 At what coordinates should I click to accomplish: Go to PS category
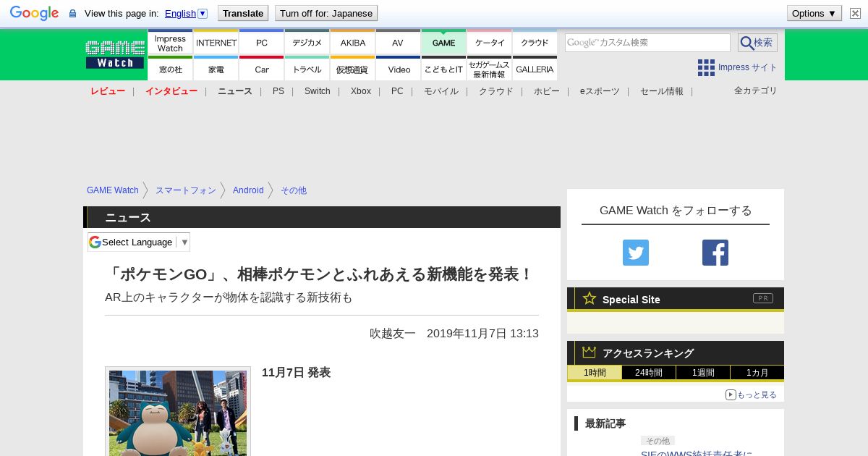coord(278,91)
